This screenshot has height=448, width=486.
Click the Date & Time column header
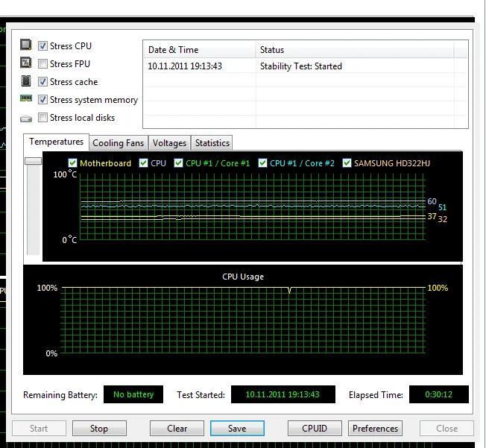(199, 50)
